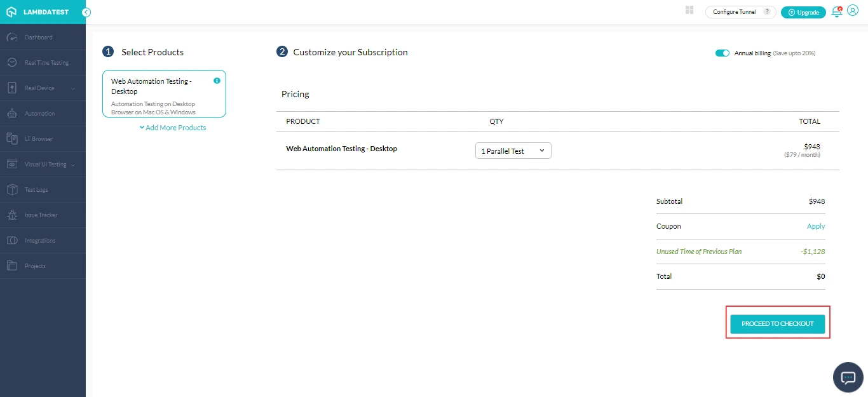
Task: Click the Configure Tunnel help icon
Action: (x=767, y=11)
